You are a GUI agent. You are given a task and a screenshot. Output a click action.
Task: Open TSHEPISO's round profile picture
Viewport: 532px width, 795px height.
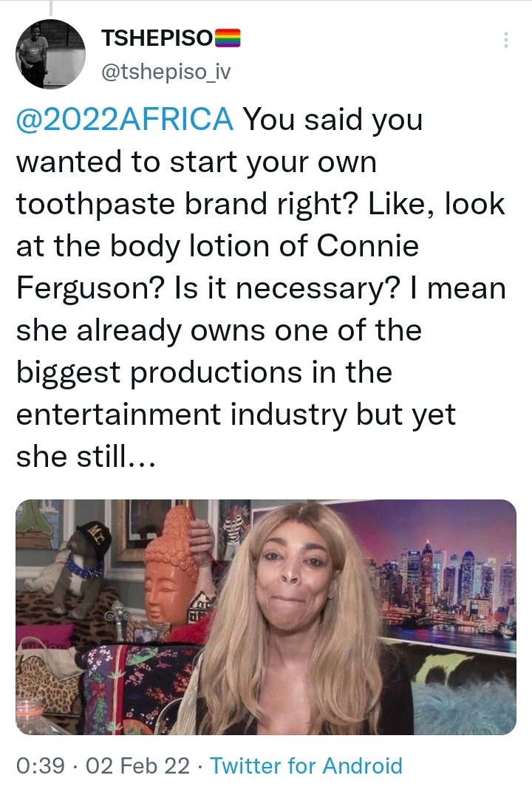tap(51, 54)
